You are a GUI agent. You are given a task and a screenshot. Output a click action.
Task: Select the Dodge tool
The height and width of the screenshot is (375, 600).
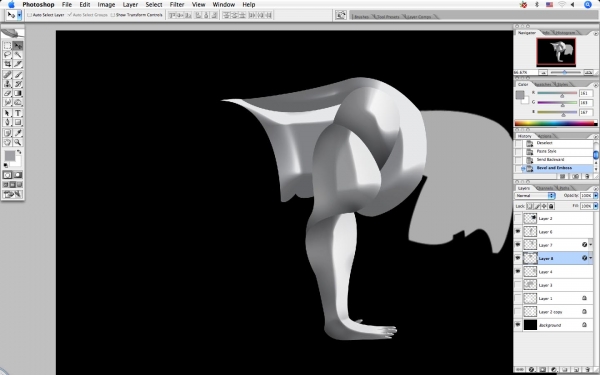coord(18,102)
